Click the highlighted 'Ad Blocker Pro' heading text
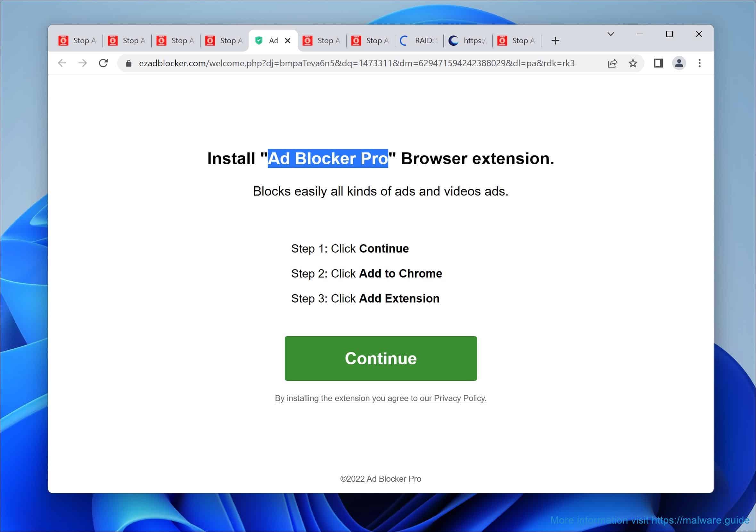756x532 pixels. pos(328,158)
